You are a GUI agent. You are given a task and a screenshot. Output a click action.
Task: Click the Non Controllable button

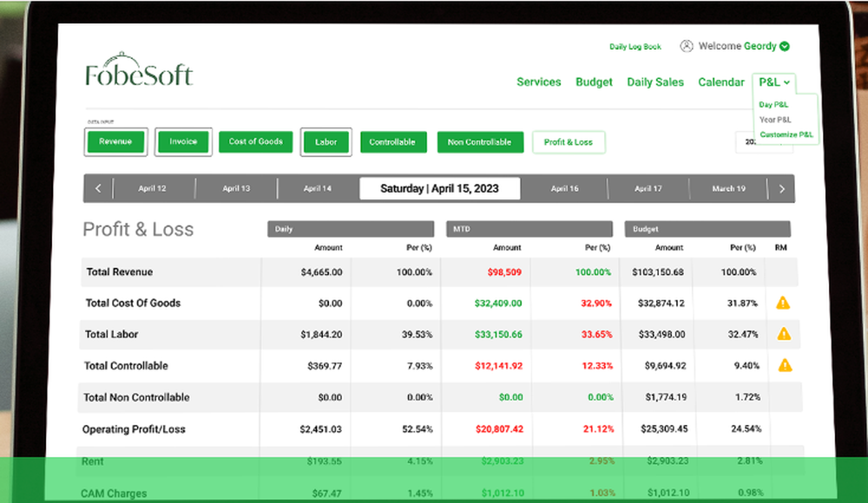pyautogui.click(x=480, y=142)
